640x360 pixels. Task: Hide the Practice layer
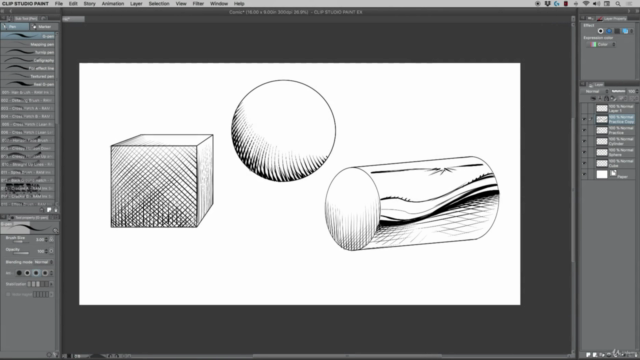pyautogui.click(x=584, y=130)
